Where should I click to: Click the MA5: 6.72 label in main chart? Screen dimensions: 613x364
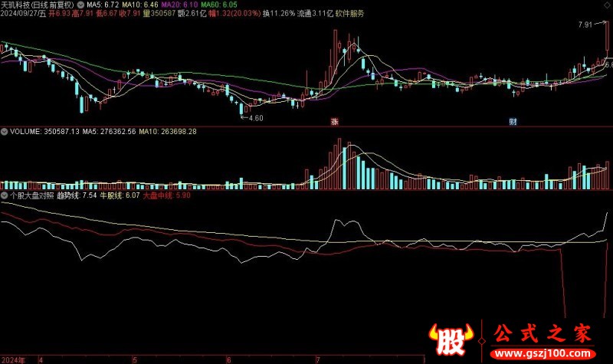point(103,5)
